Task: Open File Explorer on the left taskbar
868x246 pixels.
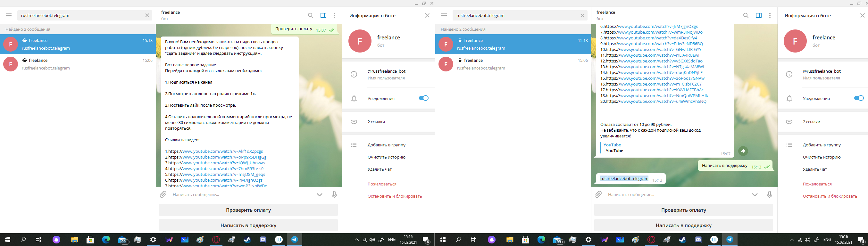Action: pos(74,240)
